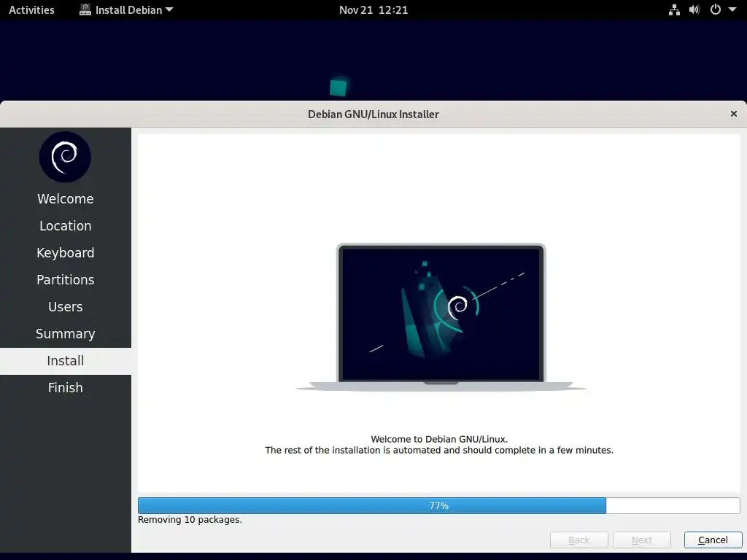Click the volume speaker icon
Image resolution: width=747 pixels, height=560 pixels.
tap(694, 10)
